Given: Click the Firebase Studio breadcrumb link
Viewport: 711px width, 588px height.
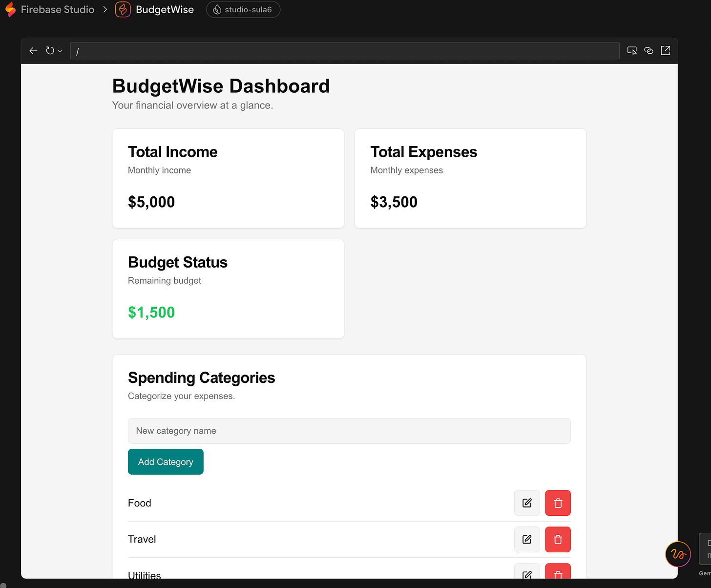Looking at the screenshot, I should click(58, 9).
